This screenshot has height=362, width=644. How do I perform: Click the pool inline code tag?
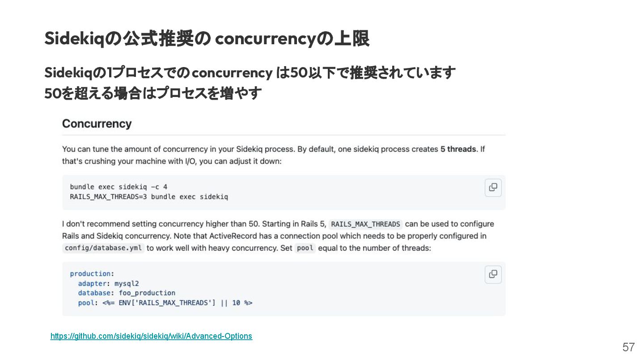(305, 248)
